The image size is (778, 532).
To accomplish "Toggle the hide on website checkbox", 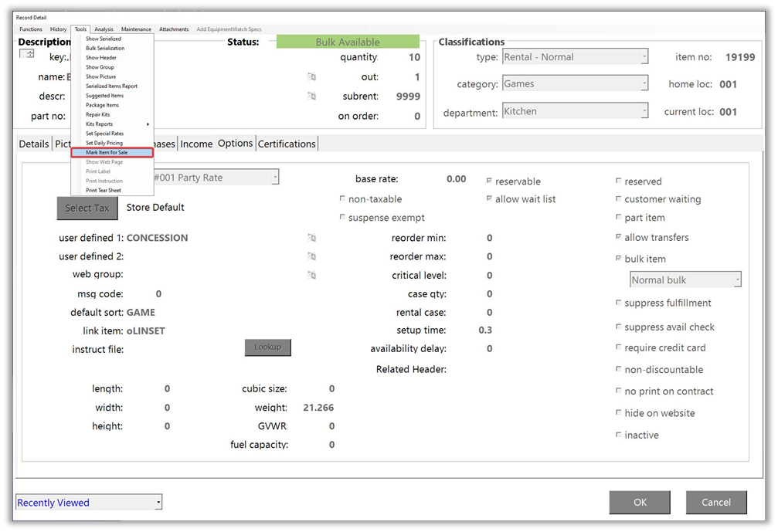I will click(619, 413).
